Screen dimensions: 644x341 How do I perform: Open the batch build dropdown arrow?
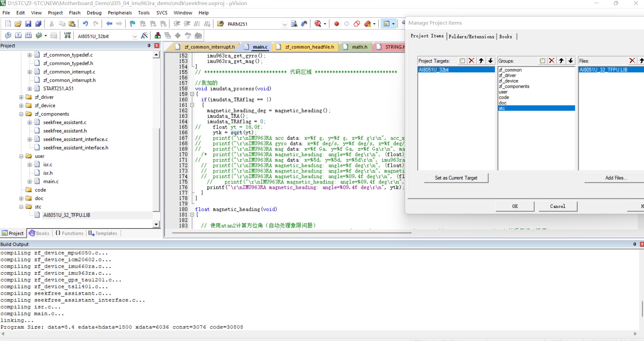[46, 36]
